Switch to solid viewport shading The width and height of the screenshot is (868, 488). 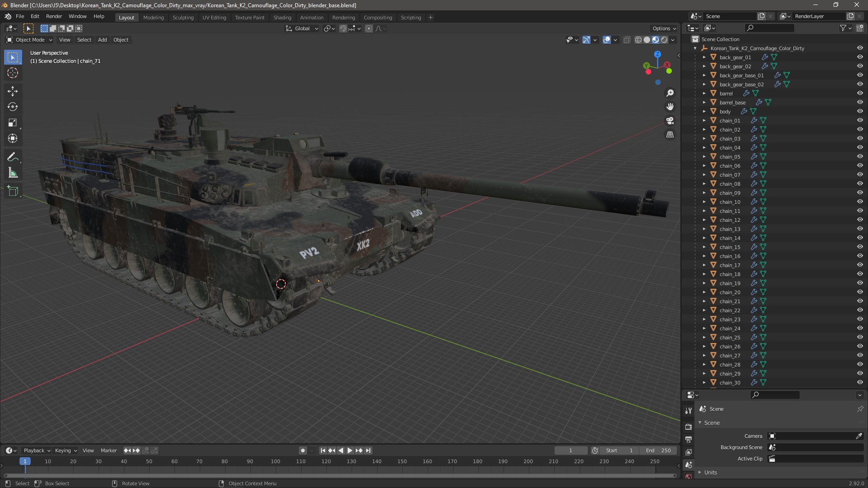click(647, 40)
